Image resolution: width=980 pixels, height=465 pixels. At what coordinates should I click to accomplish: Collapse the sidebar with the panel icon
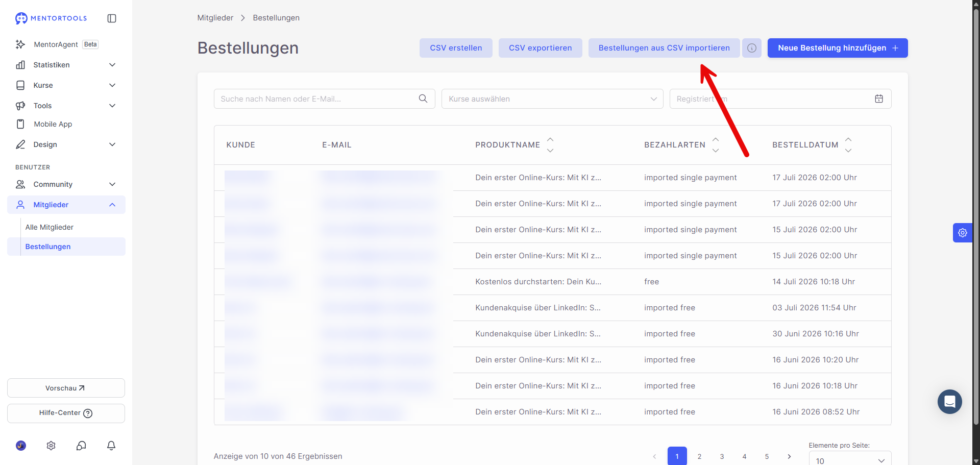tap(112, 18)
